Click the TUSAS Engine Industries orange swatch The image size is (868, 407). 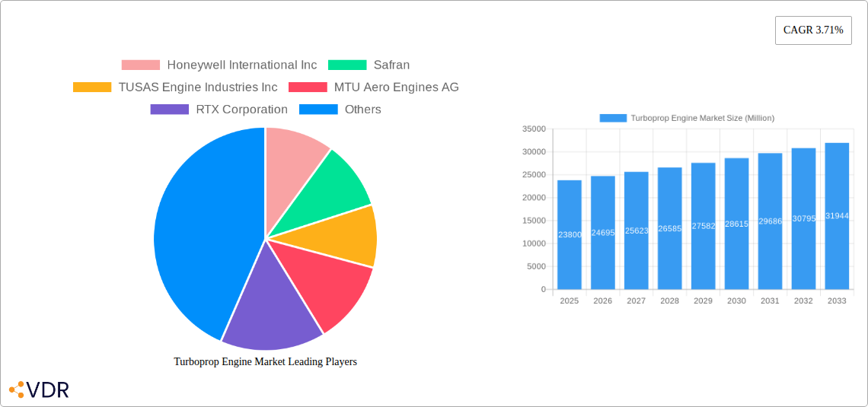coord(92,87)
